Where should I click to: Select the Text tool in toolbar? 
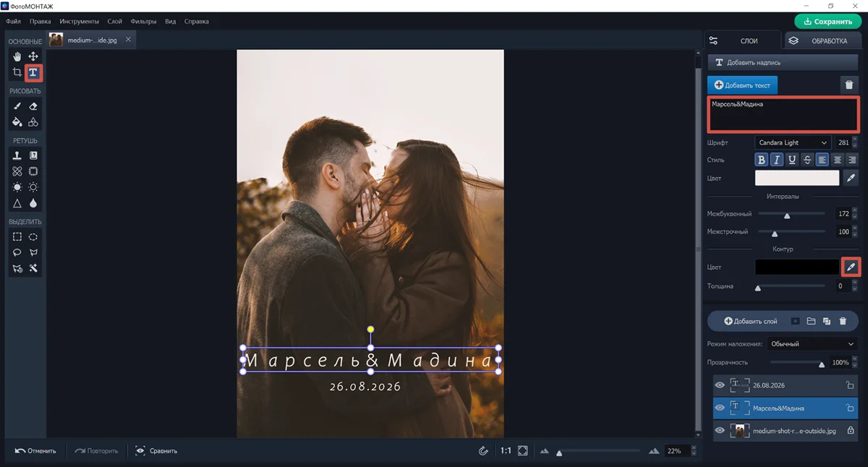[33, 73]
